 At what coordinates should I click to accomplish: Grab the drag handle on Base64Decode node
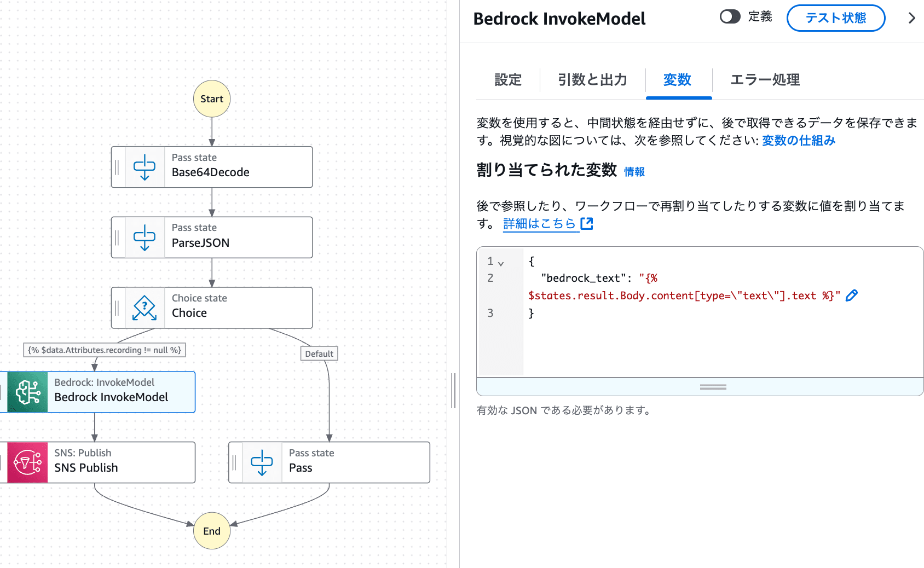pyautogui.click(x=117, y=167)
